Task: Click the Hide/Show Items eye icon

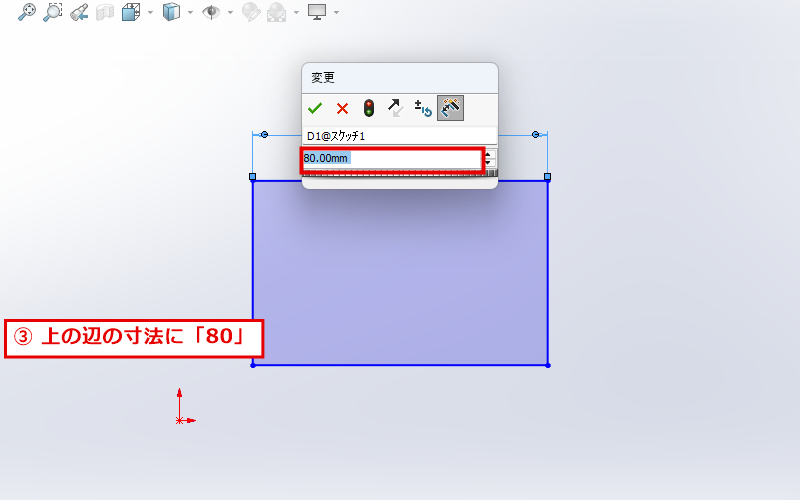Action: [x=211, y=12]
